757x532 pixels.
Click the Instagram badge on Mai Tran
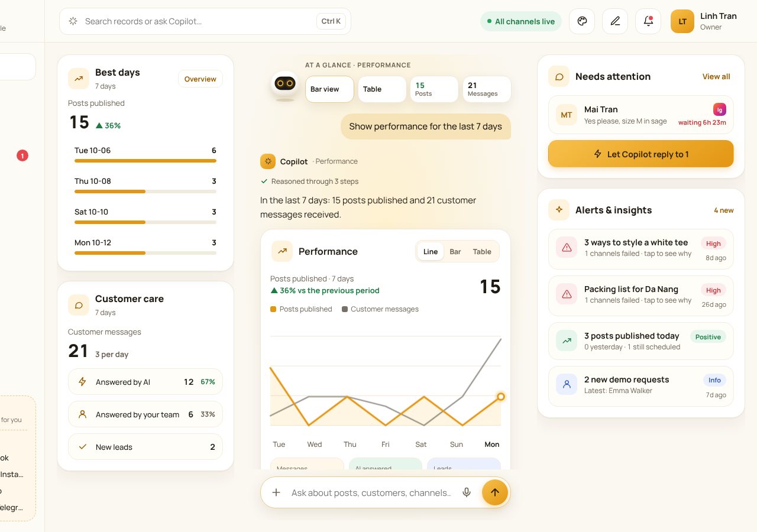point(720,109)
